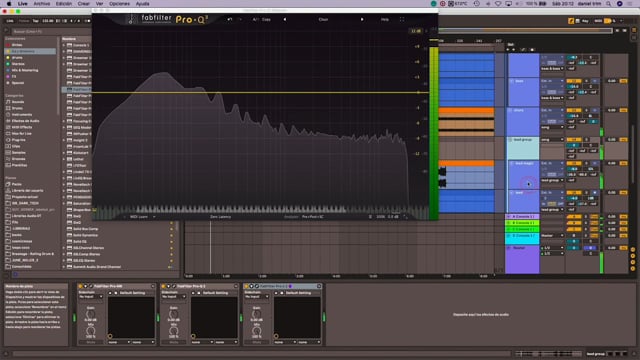
Task: Open the Ver menu
Action: (x=99, y=4)
